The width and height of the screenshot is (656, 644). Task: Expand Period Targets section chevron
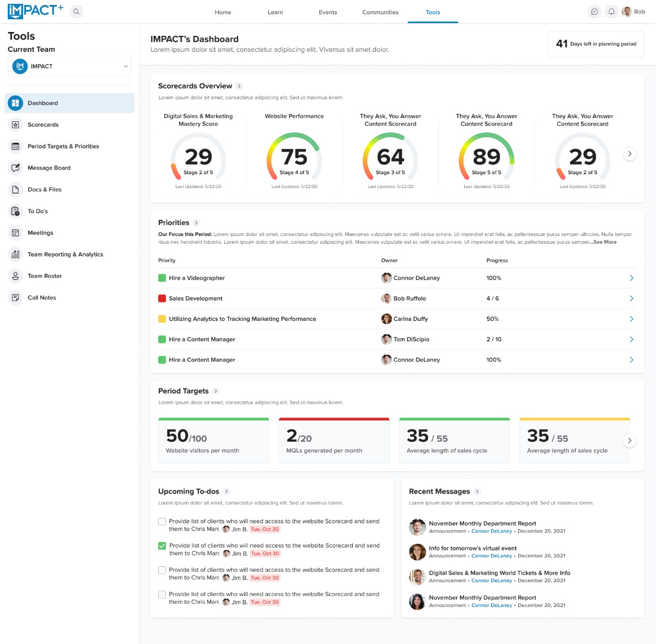click(x=216, y=391)
